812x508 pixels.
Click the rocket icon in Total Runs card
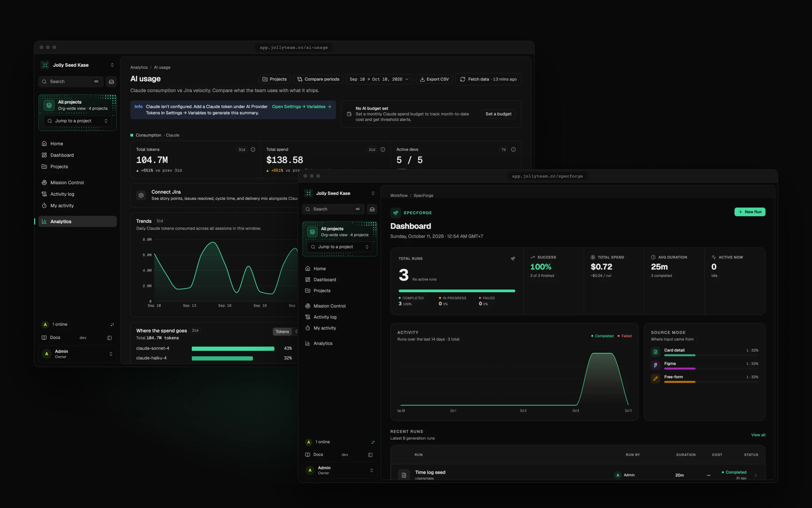(x=513, y=258)
